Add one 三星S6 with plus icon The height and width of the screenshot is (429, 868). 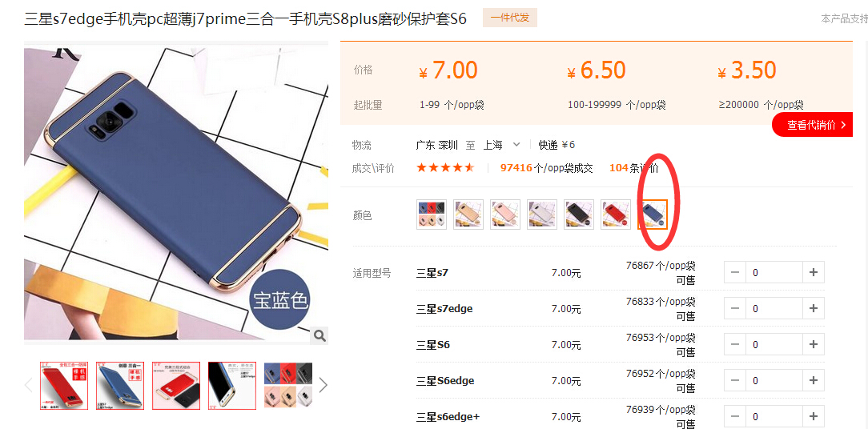tap(814, 344)
